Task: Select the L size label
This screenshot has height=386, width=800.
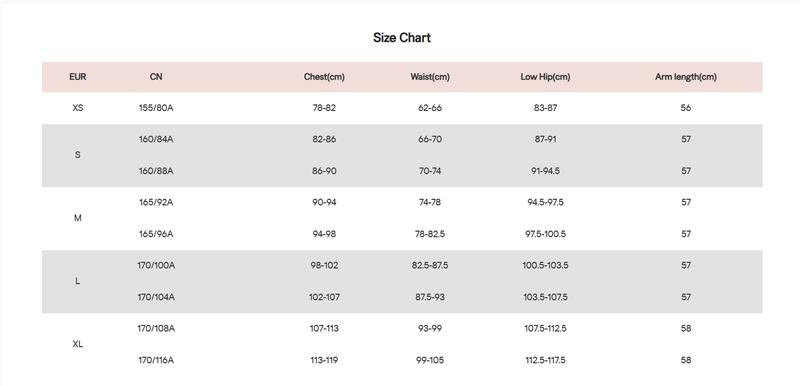Action: 78,281
